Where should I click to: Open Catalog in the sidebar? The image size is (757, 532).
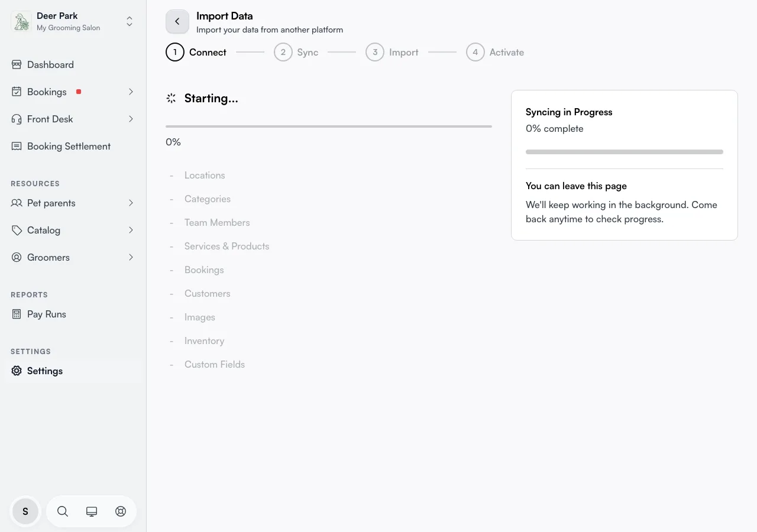coord(73,230)
